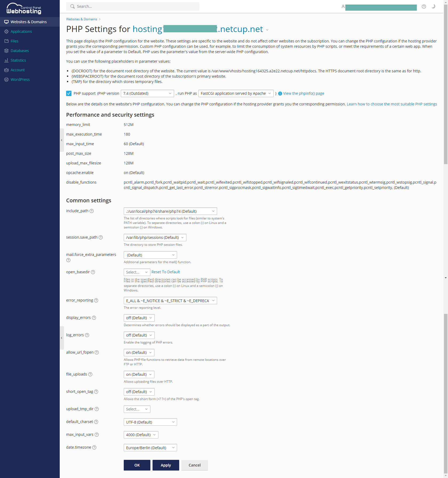
Task: Open the short_open_tag dropdown
Action: (x=139, y=392)
